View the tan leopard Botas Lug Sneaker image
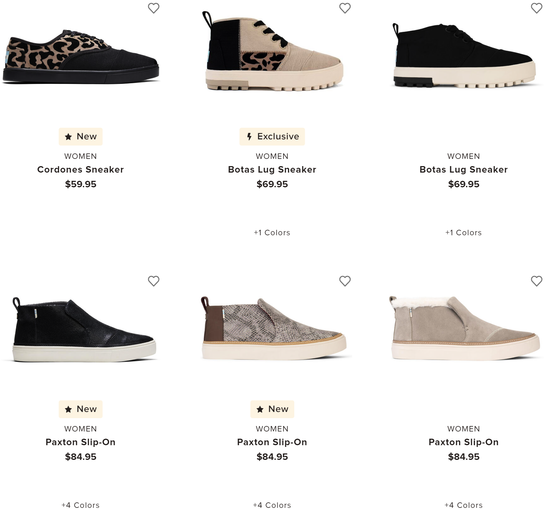Viewport: 550px width, 513px height. 272,51
